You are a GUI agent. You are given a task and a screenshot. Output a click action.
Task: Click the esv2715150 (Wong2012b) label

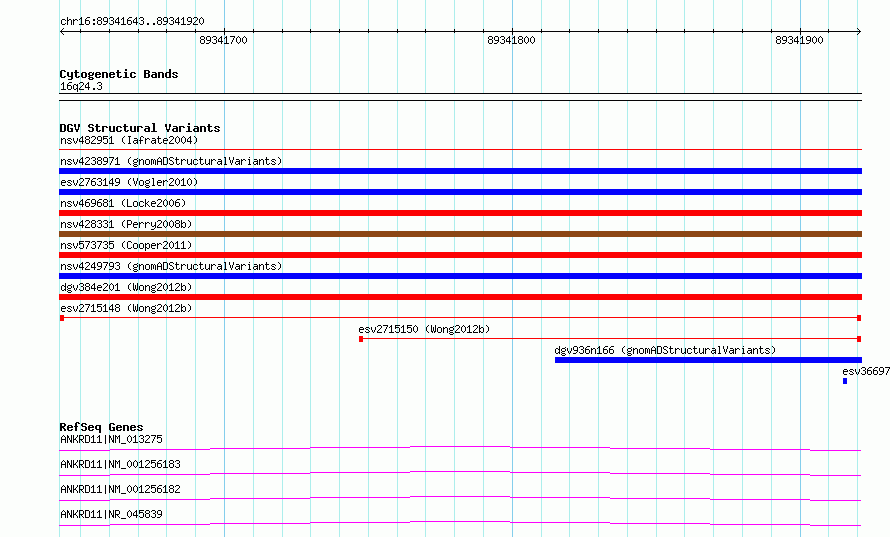pyautogui.click(x=424, y=329)
